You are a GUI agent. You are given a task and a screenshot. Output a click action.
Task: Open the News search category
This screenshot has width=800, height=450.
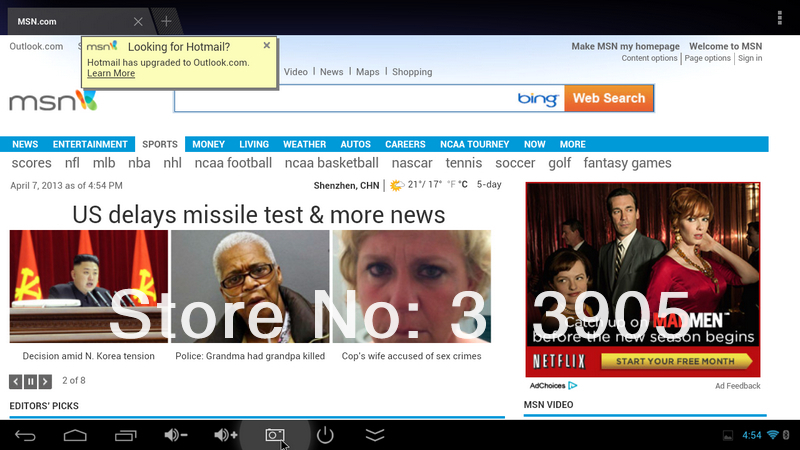332,72
